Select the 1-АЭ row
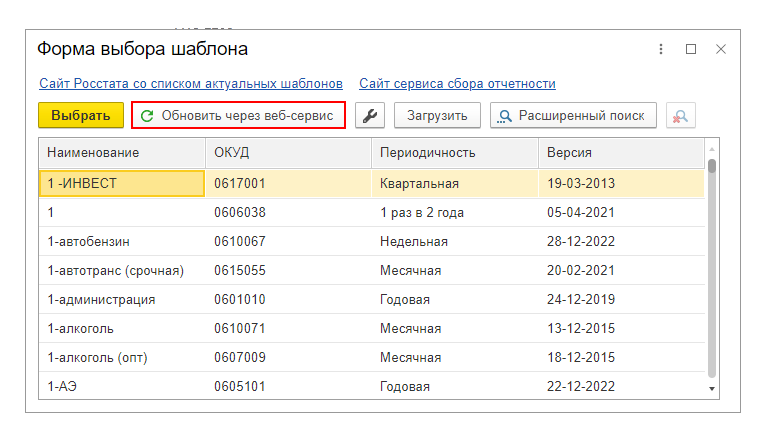 pos(372,386)
